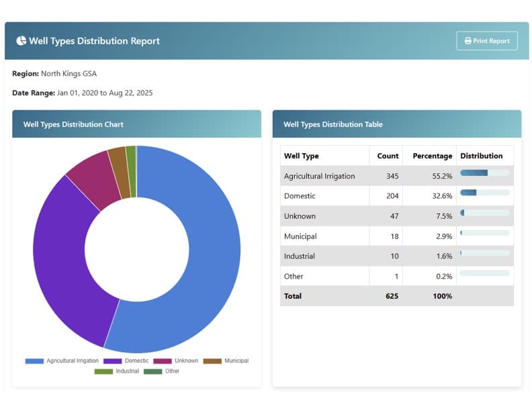Toggle Unknown legend color swatch
532x411 pixels.
click(x=163, y=361)
